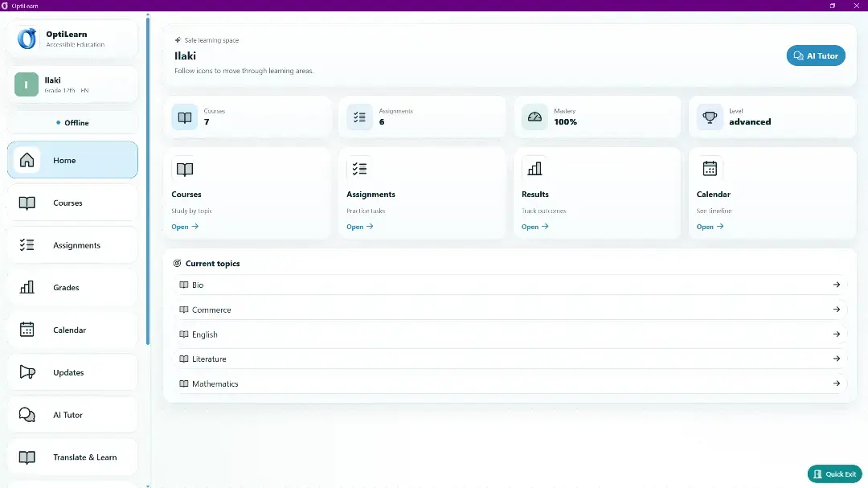Click the Ilaki profile name in sidebar
868x488 pixels.
pos(52,80)
